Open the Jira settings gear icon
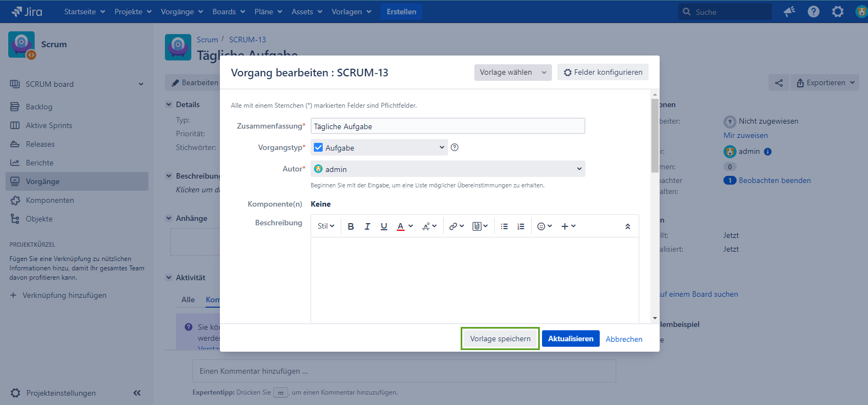 click(x=837, y=12)
